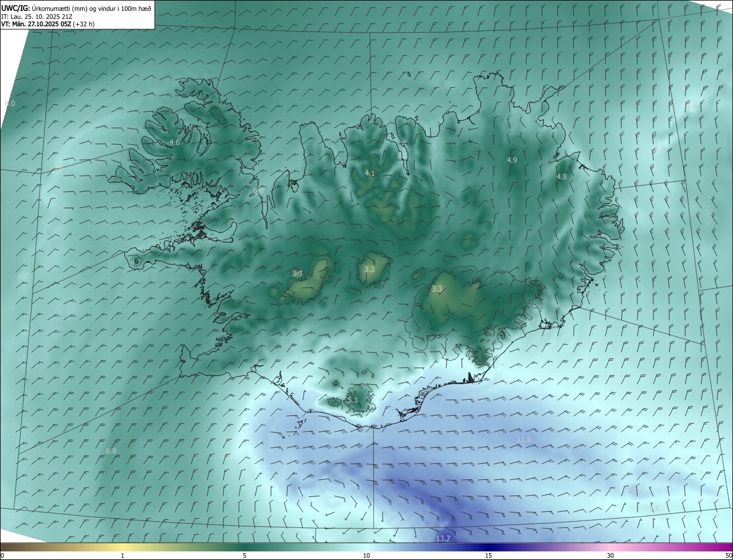This screenshot has width=733, height=560.
Task: Click the color scale tick label '30'
Action: click(x=610, y=556)
